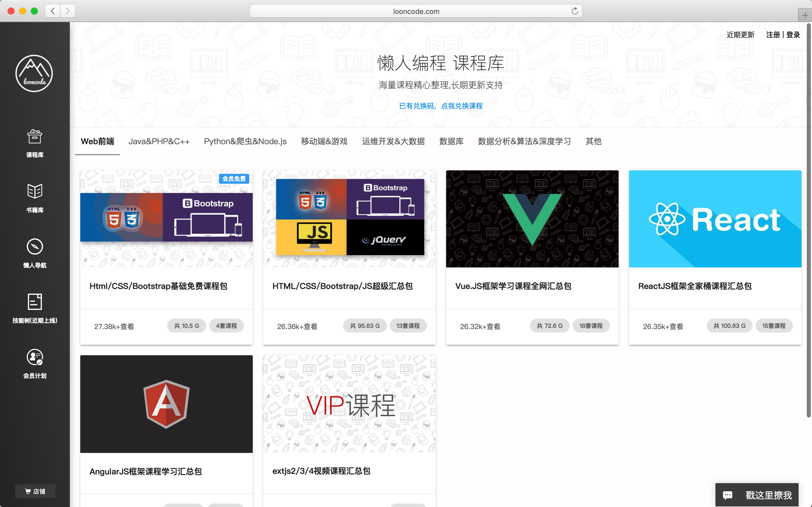Open the React course thumbnail
812x507 pixels.
[x=715, y=219]
